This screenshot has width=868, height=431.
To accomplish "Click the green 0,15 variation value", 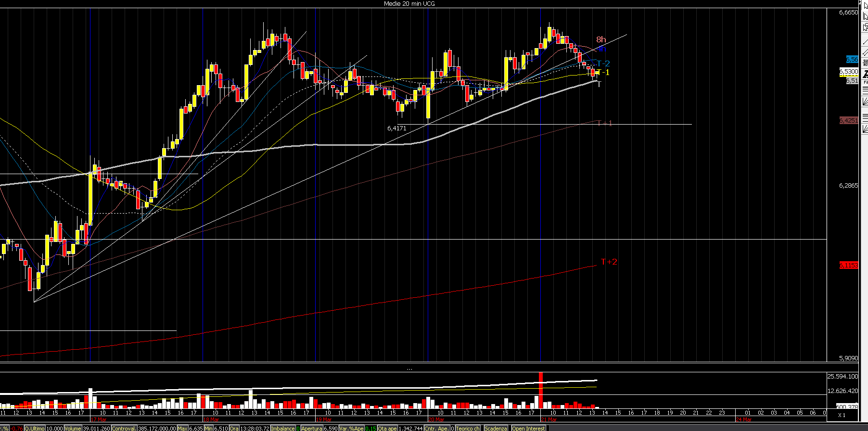I will (370, 428).
